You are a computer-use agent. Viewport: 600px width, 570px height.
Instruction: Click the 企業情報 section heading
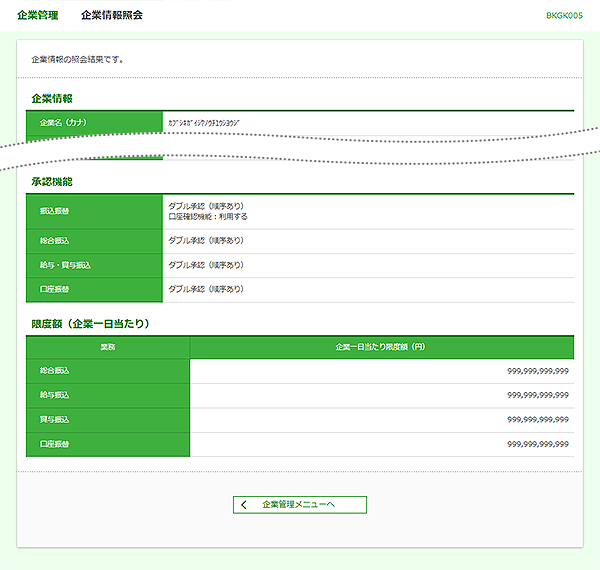52,99
